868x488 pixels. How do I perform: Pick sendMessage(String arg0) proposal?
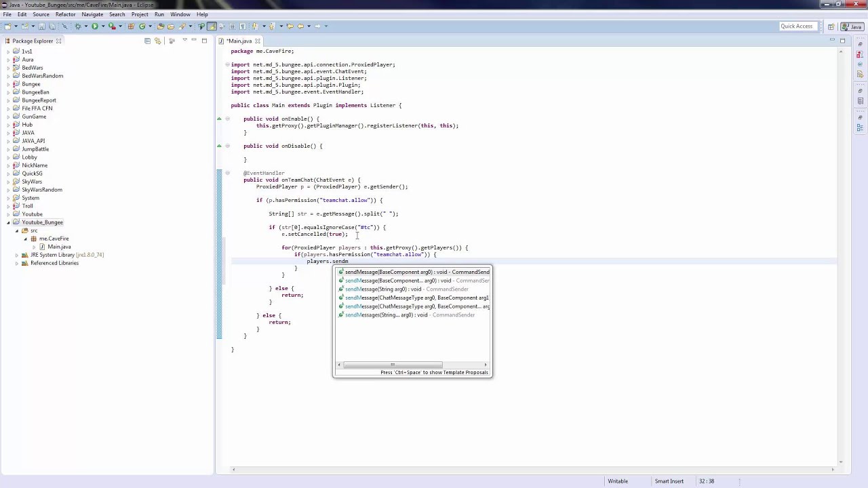[414, 289]
